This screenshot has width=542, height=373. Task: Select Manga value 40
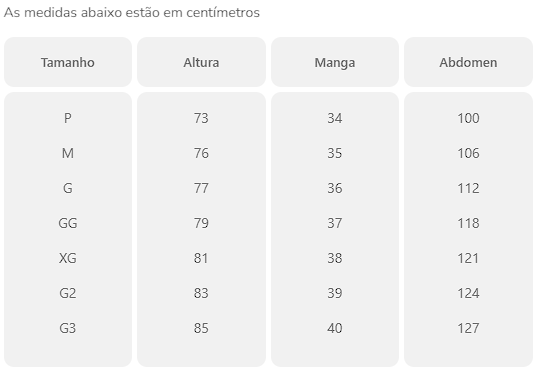point(335,328)
